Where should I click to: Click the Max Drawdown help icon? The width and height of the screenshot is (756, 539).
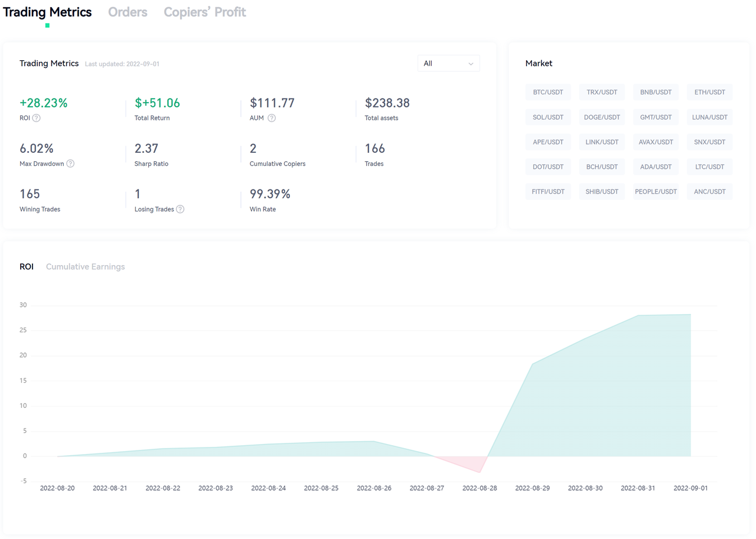coord(70,164)
